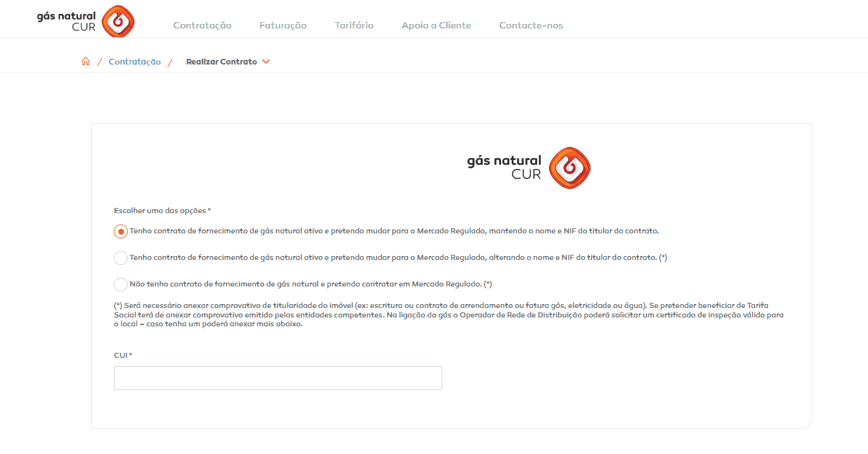This screenshot has width=868, height=454.
Task: Open the Faturação menu
Action: click(x=283, y=25)
